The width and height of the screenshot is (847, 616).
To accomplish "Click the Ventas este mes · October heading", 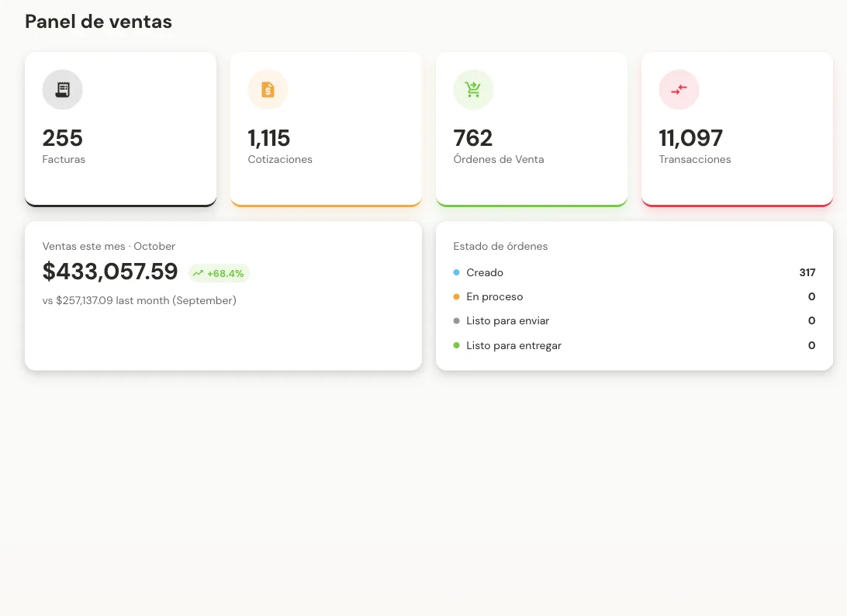I will [109, 247].
